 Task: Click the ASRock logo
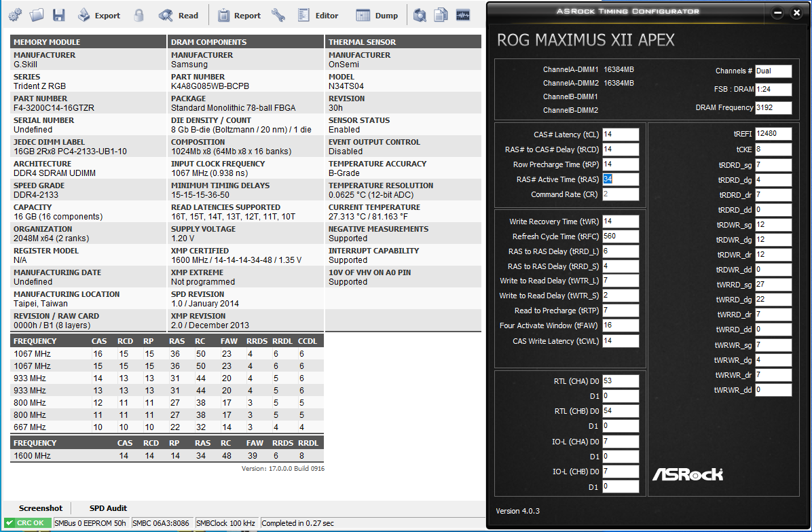click(x=688, y=474)
